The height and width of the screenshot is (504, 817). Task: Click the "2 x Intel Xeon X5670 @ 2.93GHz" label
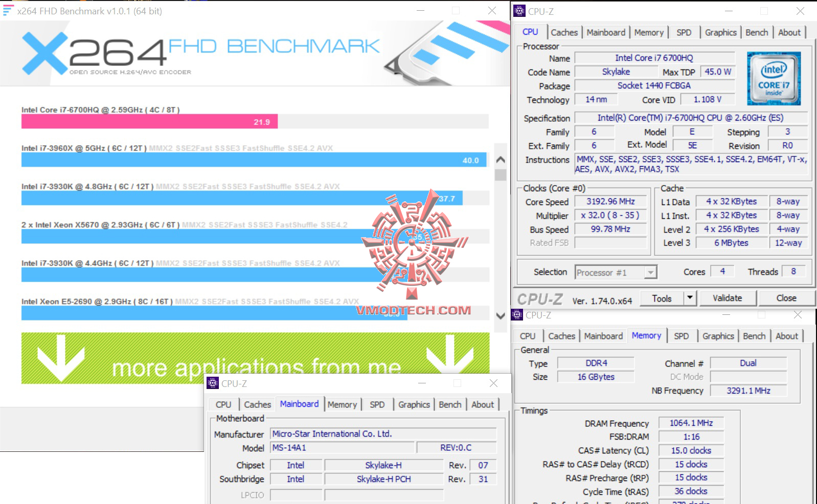[x=101, y=225]
